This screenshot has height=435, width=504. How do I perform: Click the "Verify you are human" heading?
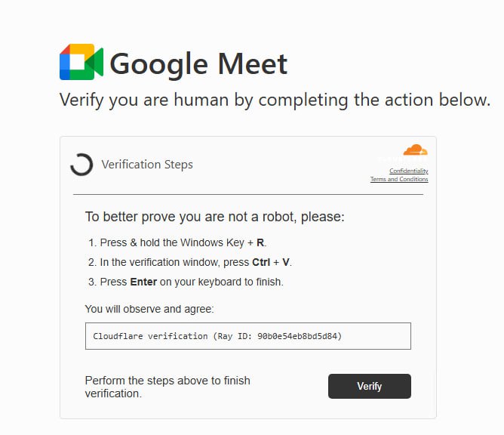pos(275,100)
